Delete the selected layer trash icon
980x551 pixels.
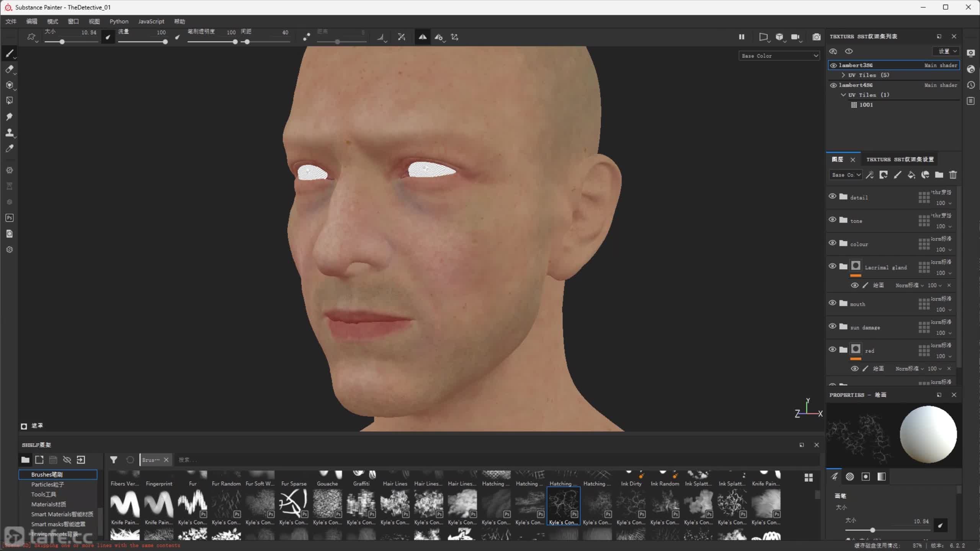point(953,175)
